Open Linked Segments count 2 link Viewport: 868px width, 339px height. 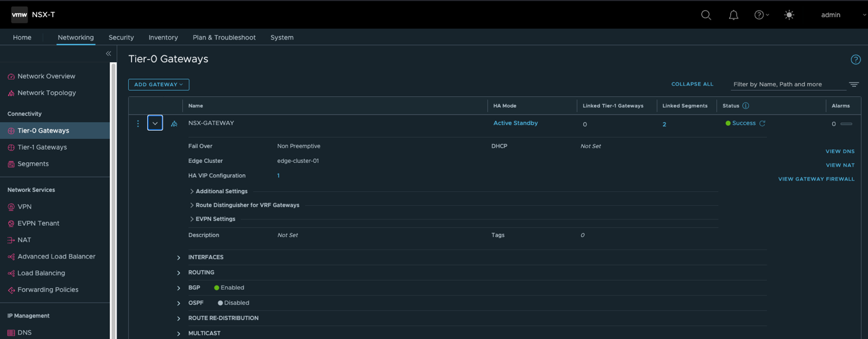tap(664, 125)
